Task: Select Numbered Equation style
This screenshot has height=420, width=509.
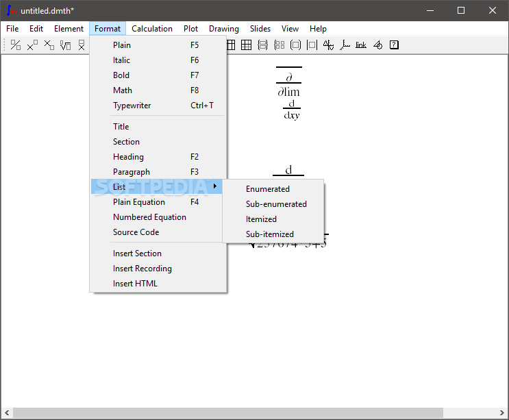Action: coord(158,217)
